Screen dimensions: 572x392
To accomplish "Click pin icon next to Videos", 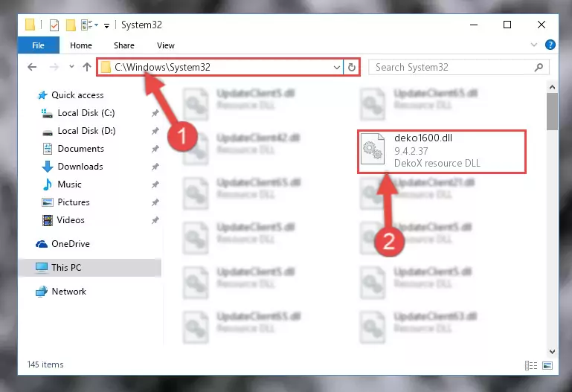I will (x=155, y=220).
